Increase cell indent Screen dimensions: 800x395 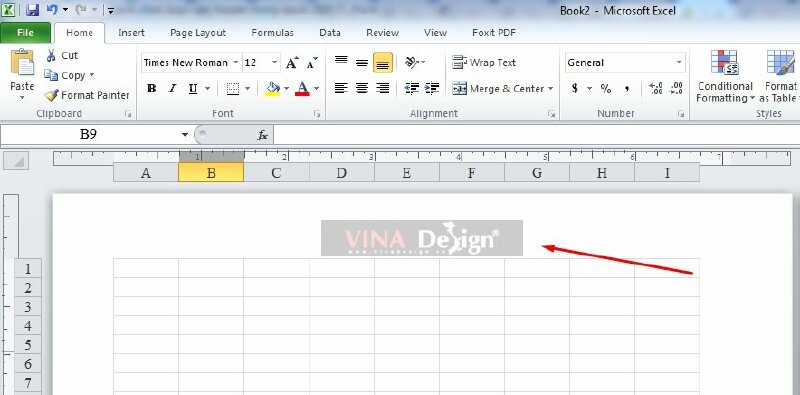[x=432, y=88]
